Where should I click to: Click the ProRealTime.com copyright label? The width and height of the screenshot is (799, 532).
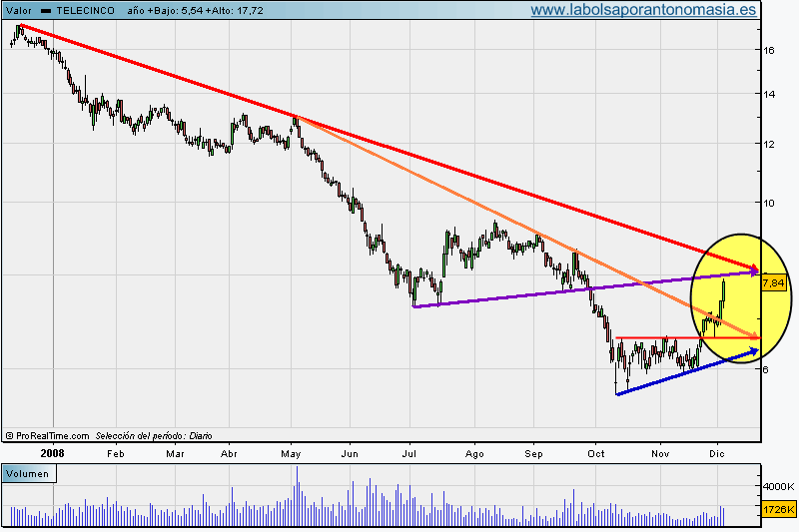tap(52, 436)
